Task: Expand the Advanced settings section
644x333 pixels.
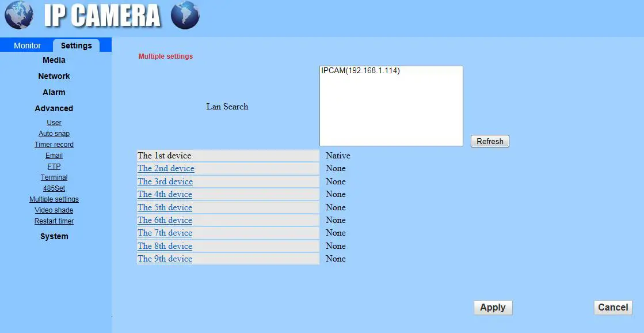Action: (54, 108)
